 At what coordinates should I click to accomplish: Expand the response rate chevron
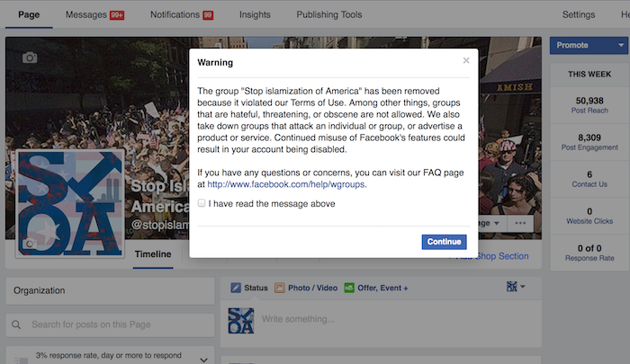(203, 360)
